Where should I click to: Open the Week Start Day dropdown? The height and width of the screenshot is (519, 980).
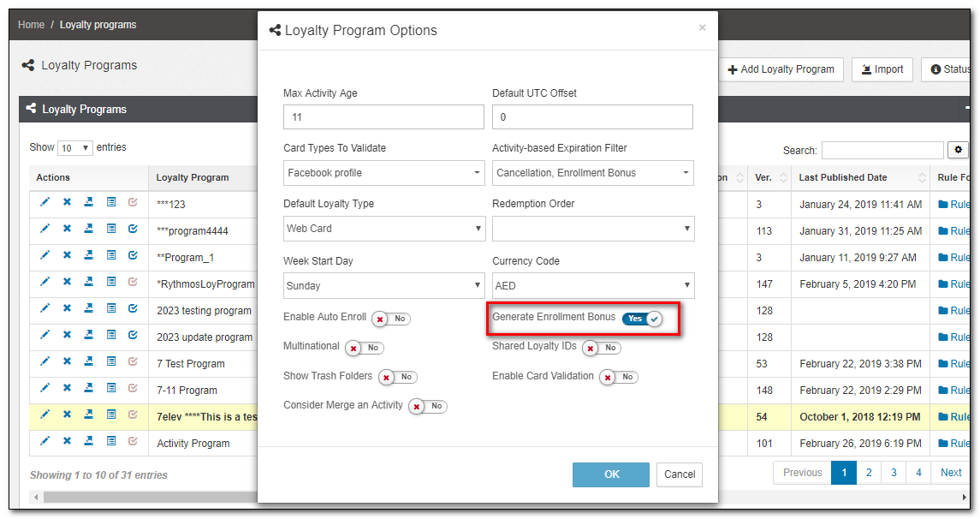click(384, 285)
